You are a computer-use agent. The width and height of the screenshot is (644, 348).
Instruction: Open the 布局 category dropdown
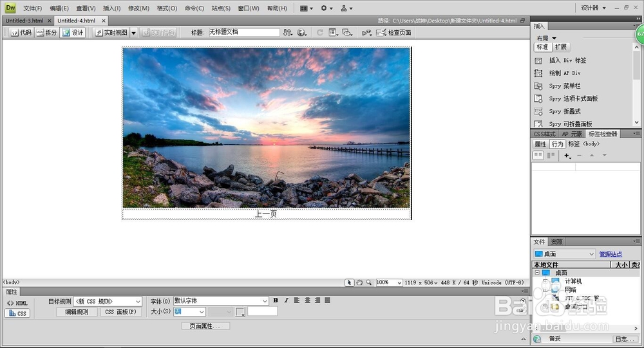[x=546, y=38]
